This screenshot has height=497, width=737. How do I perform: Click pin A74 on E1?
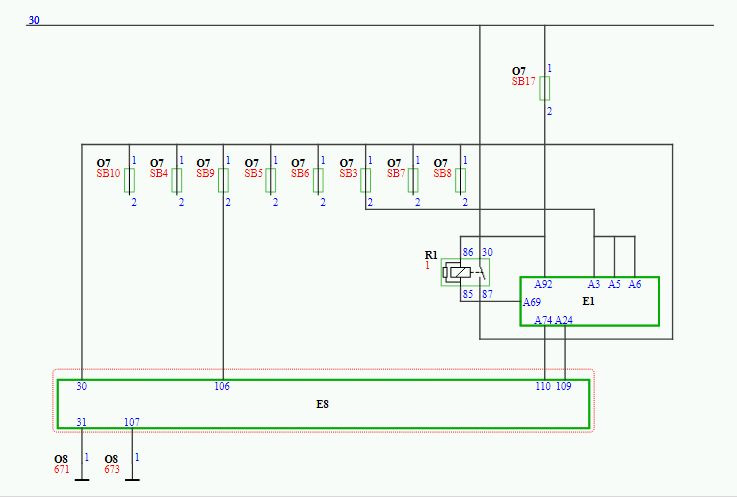(543, 320)
